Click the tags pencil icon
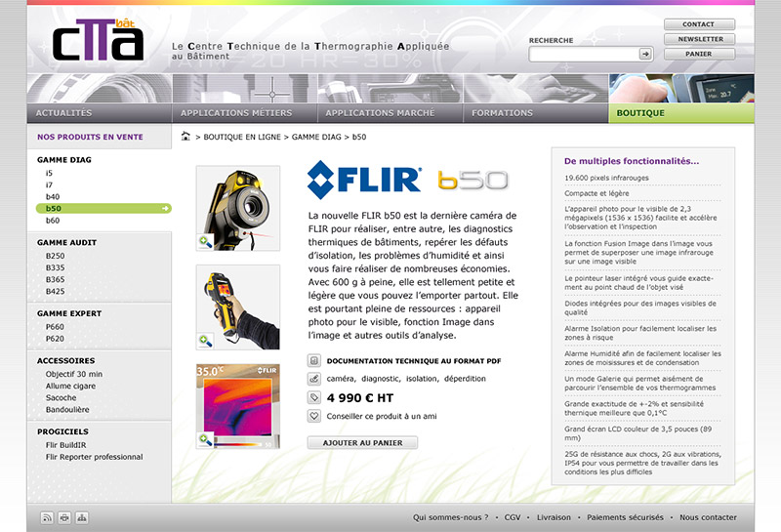781x532 pixels. coord(313,379)
